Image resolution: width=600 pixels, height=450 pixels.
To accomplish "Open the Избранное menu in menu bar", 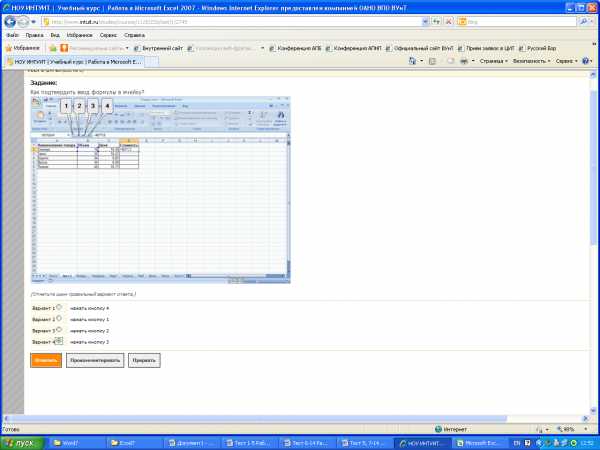I will click(x=80, y=35).
